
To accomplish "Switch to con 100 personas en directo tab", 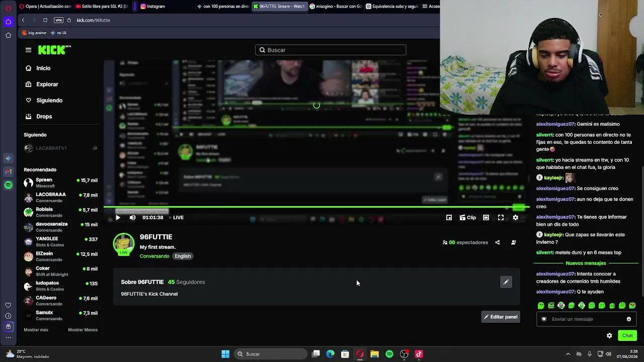I will (x=222, y=7).
